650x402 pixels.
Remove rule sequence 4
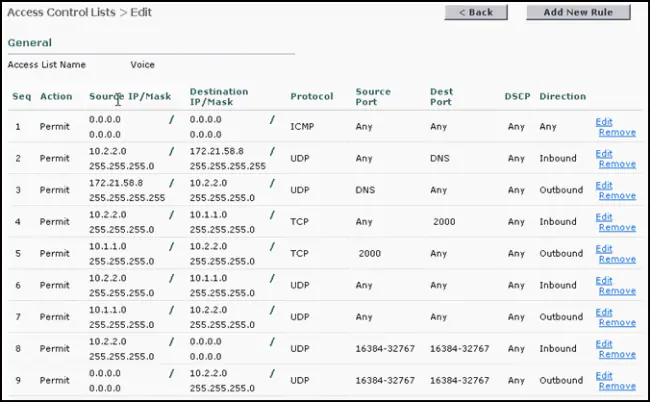point(617,228)
